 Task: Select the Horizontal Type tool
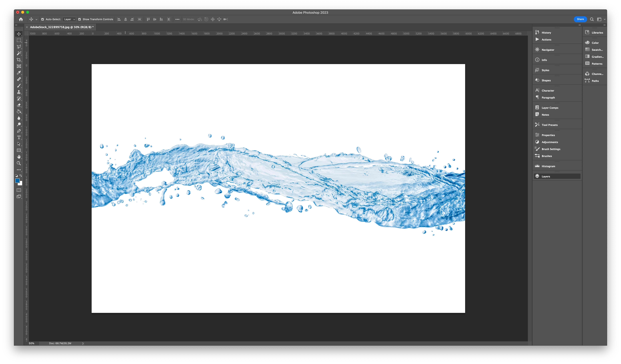(x=19, y=137)
